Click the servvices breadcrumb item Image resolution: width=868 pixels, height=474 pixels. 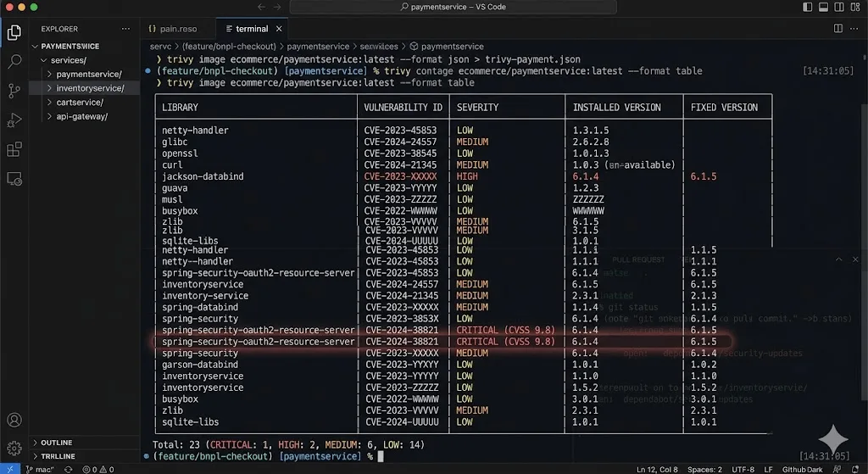(x=379, y=47)
